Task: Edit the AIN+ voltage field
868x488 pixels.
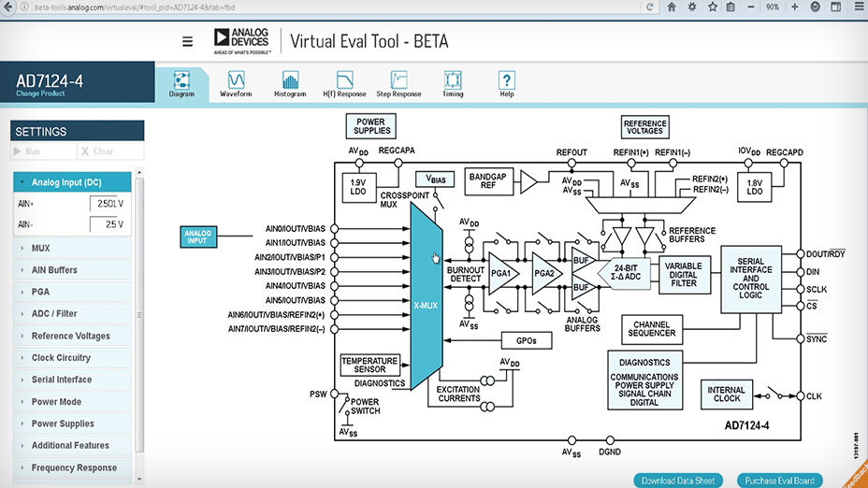Action: 108,204
